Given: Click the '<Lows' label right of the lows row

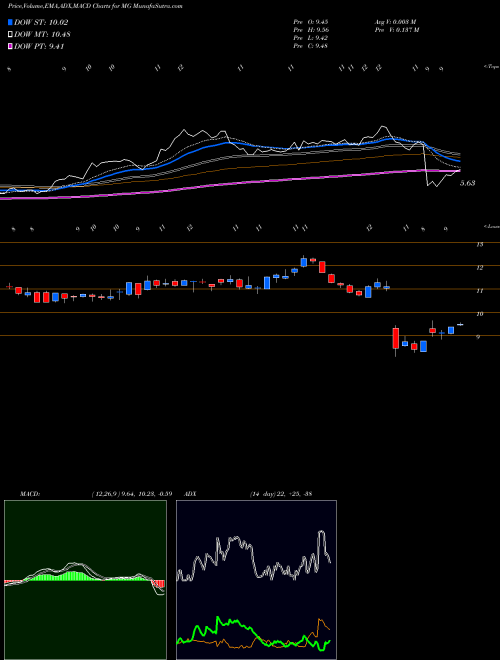Looking at the screenshot, I should pos(492,226).
